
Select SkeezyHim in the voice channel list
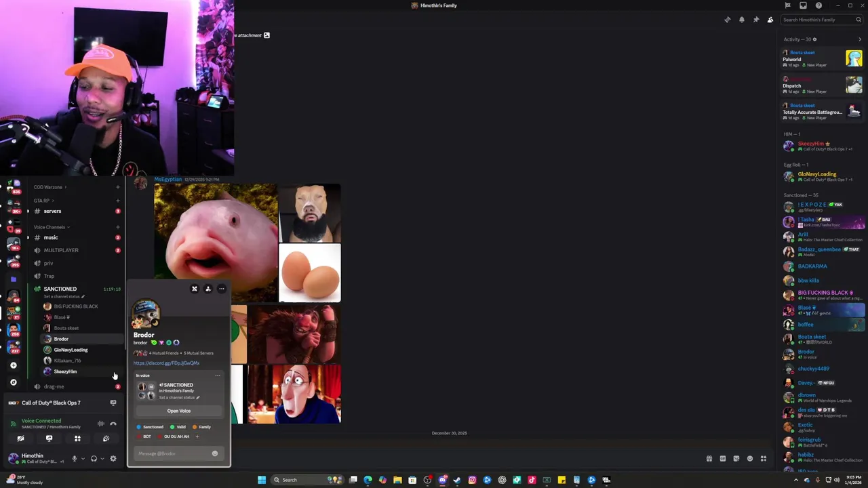(x=81, y=371)
